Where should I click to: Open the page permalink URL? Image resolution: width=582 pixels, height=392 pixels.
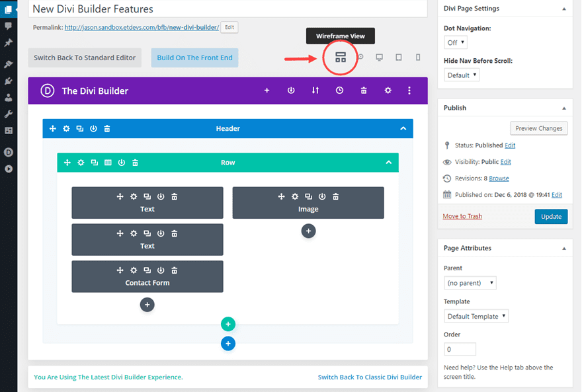tap(142, 28)
